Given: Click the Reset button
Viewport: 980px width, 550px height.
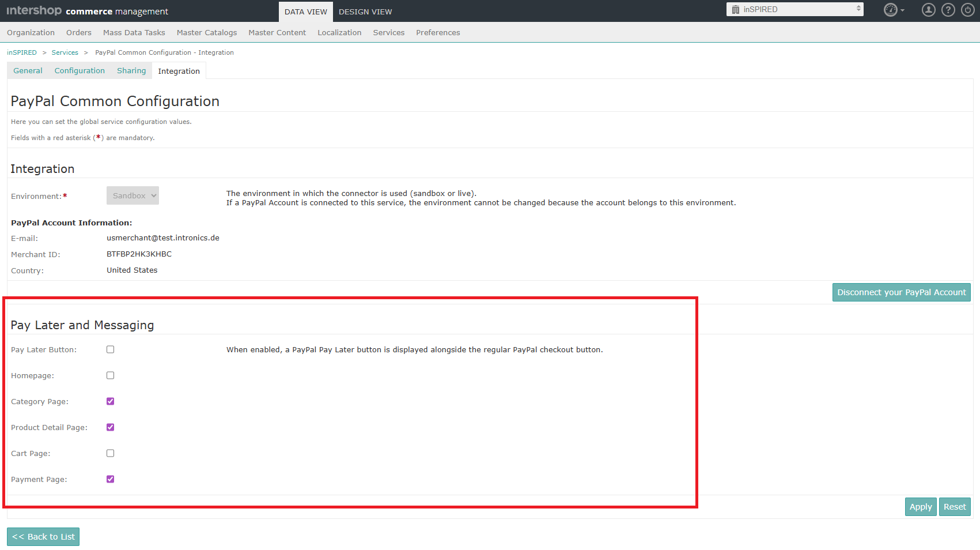Looking at the screenshot, I should pos(955,507).
